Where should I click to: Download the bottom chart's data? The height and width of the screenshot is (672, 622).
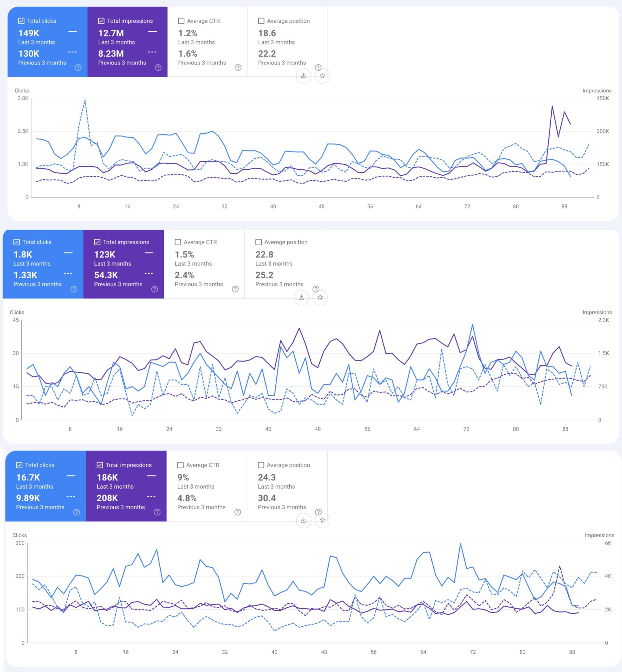point(304,520)
